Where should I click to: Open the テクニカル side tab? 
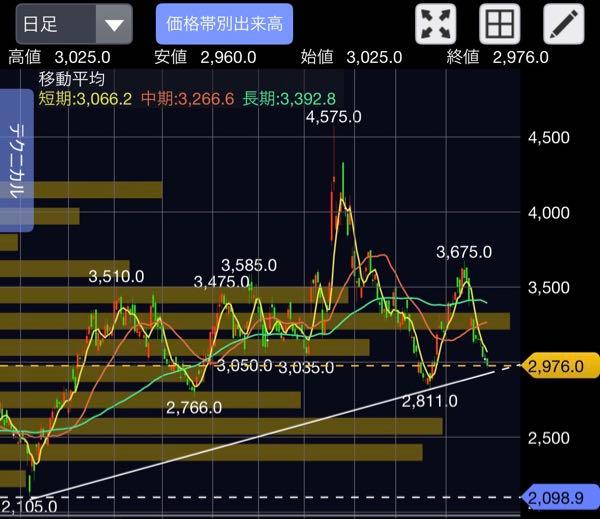click(x=17, y=160)
